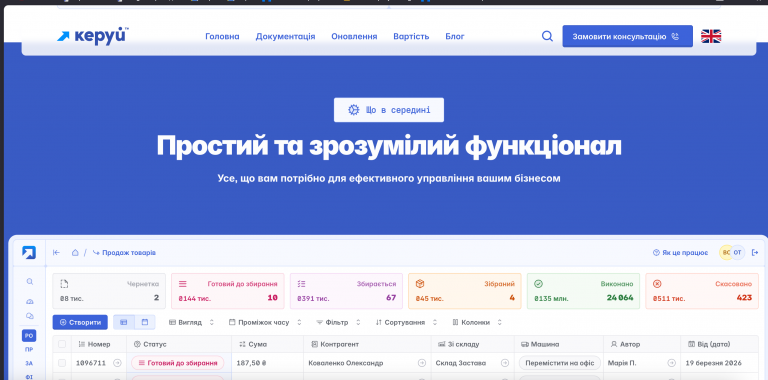Switch to table view toggle
Viewport: 768px width, 380px height.
124,322
